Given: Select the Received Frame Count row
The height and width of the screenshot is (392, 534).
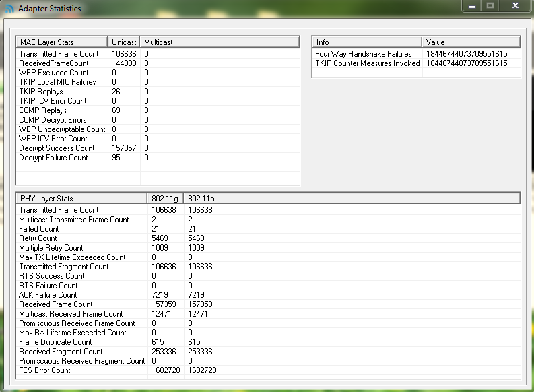Looking at the screenshot, I should point(269,304).
